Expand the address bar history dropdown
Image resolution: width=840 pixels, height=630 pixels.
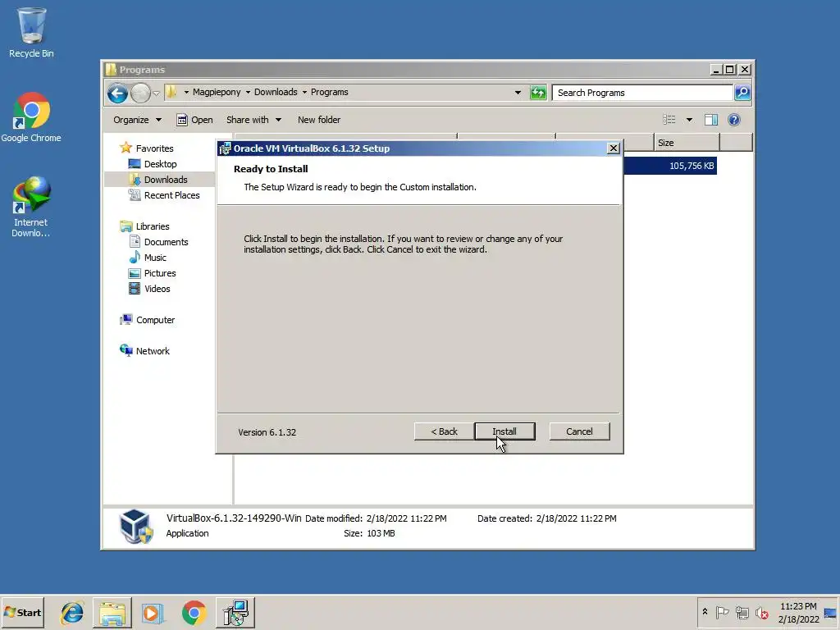pyautogui.click(x=518, y=93)
